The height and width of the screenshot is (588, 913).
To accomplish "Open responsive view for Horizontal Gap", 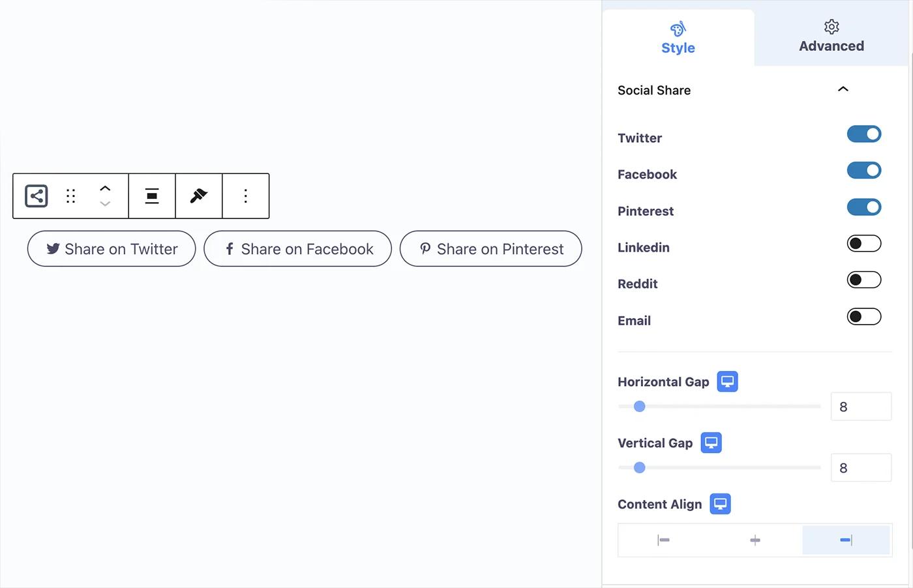I will (x=727, y=381).
